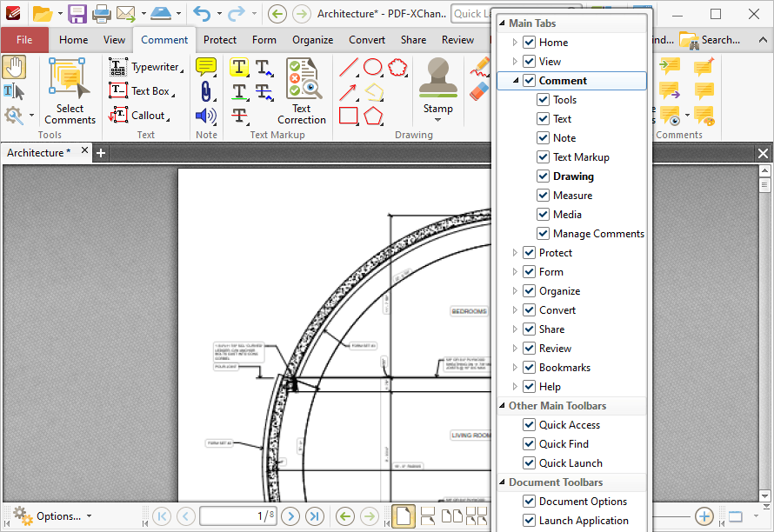
Task: Click the Select Comments tool
Action: [x=70, y=91]
